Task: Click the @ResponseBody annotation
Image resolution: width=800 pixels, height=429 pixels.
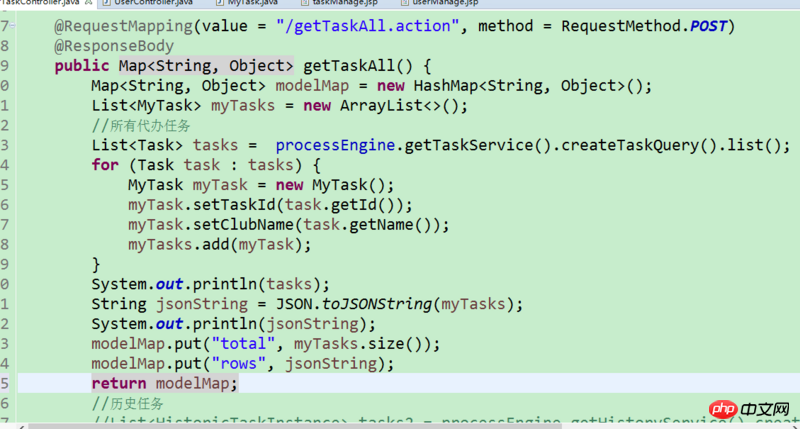Action: [114, 46]
